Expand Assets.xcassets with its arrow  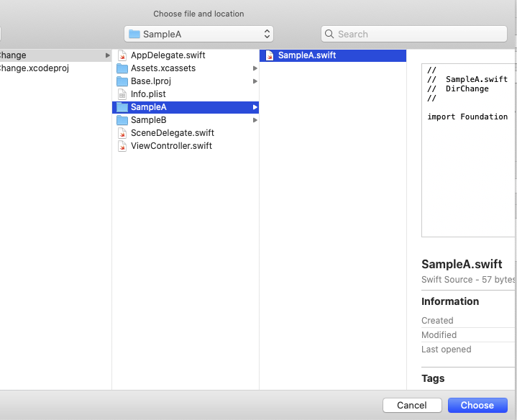point(255,68)
